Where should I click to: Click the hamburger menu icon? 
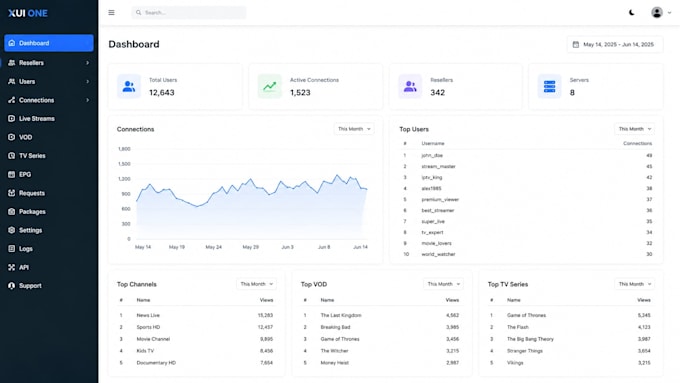point(111,13)
